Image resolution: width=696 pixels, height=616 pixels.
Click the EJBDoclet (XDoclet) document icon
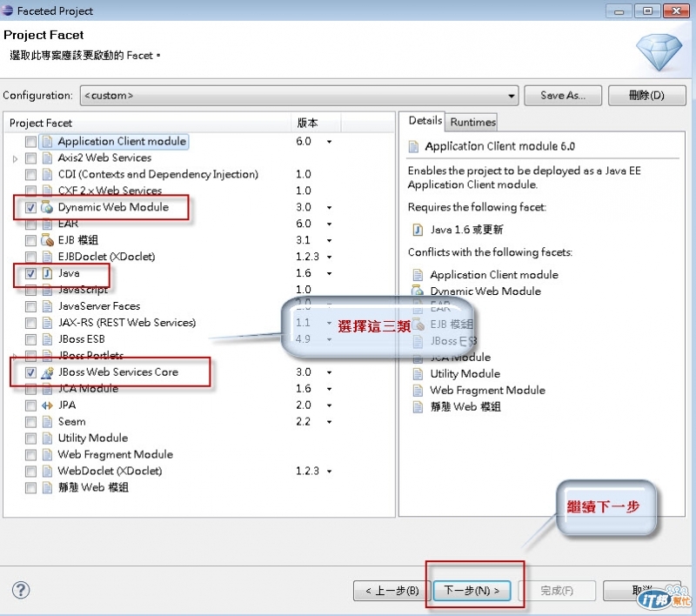pos(47,257)
